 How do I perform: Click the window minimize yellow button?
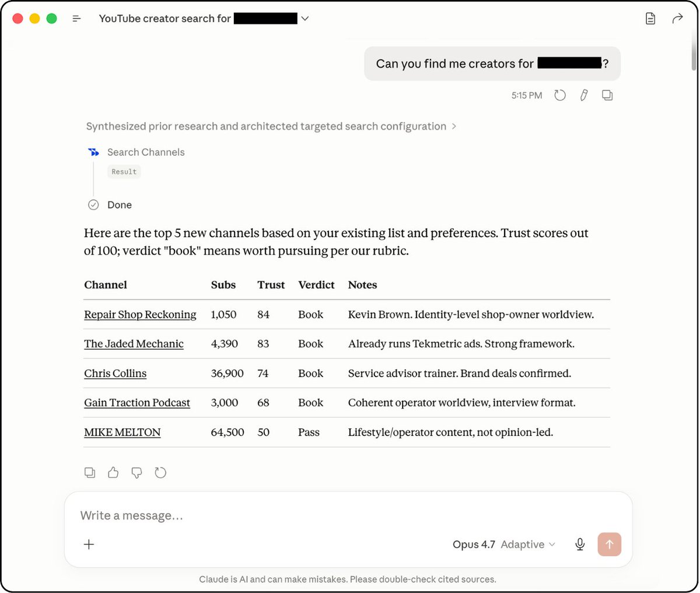click(34, 19)
